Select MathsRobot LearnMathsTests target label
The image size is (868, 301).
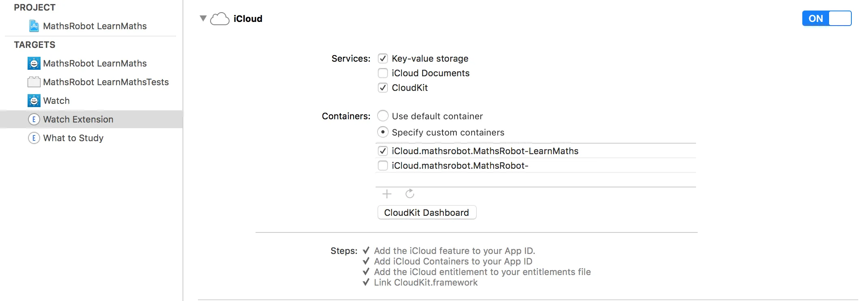point(106,82)
